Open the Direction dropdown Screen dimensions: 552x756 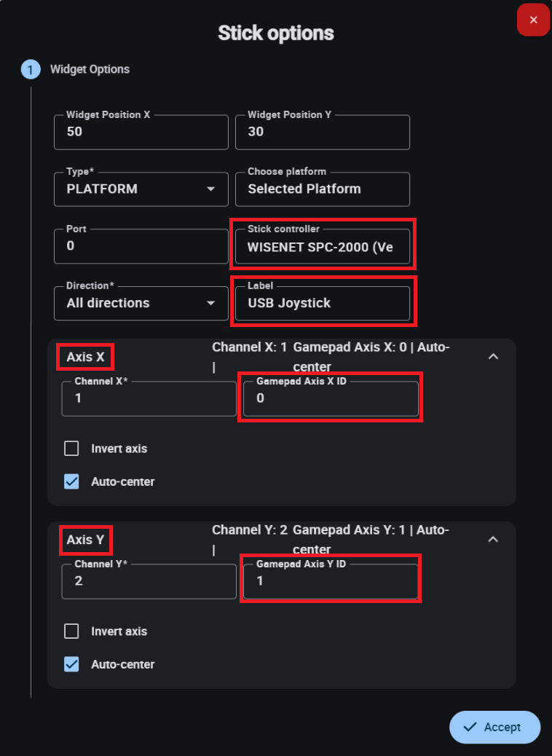[x=141, y=303]
